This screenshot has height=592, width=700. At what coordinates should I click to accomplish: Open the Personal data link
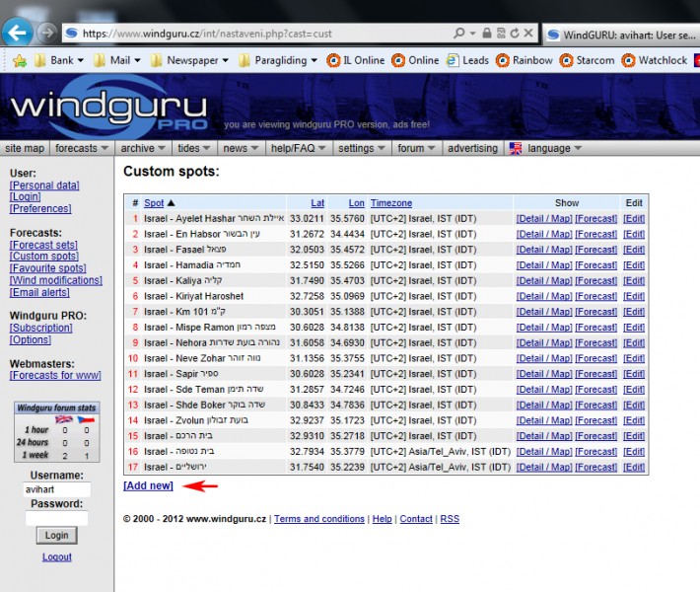click(44, 185)
